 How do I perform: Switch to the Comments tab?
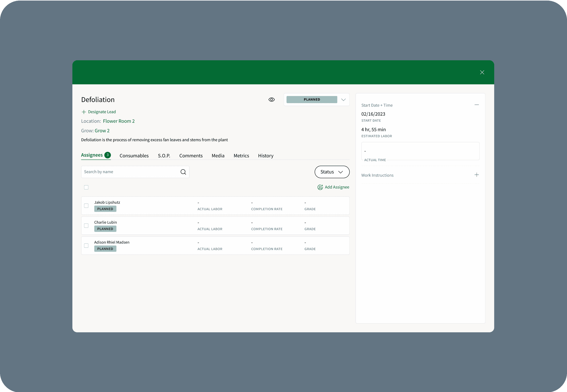[x=191, y=156]
